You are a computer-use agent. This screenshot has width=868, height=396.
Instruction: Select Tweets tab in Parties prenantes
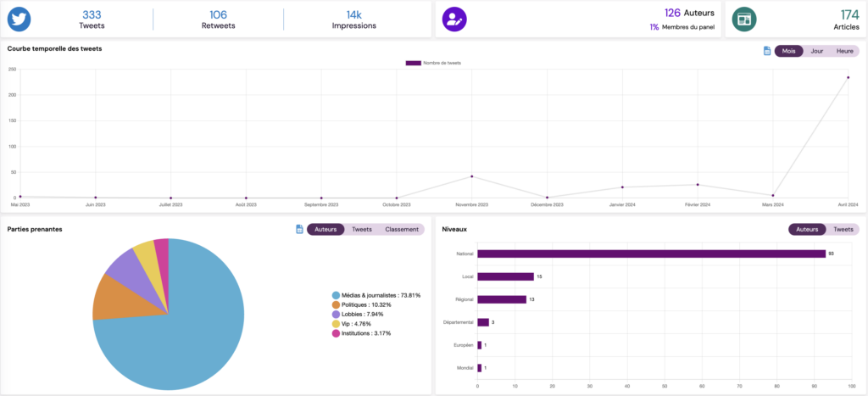[x=362, y=229]
